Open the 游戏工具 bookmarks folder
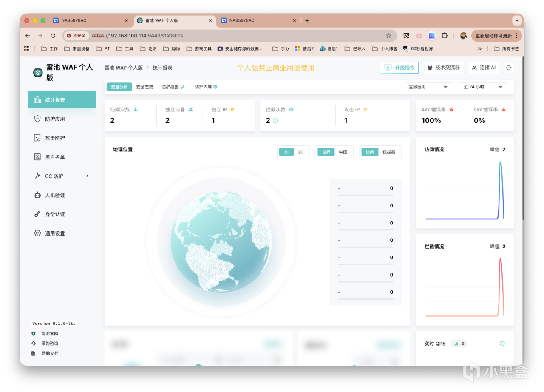The height and width of the screenshot is (392, 544). pyautogui.click(x=199, y=49)
